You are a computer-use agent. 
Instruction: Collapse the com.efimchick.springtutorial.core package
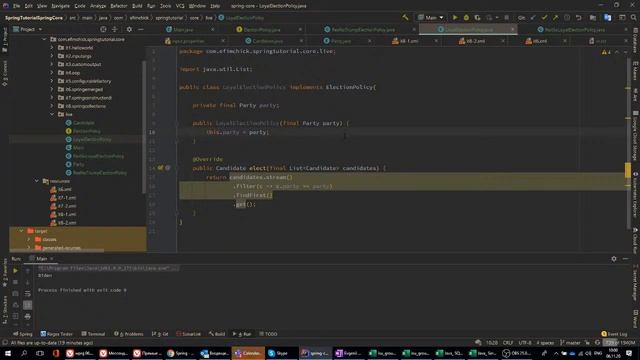(x=44, y=39)
